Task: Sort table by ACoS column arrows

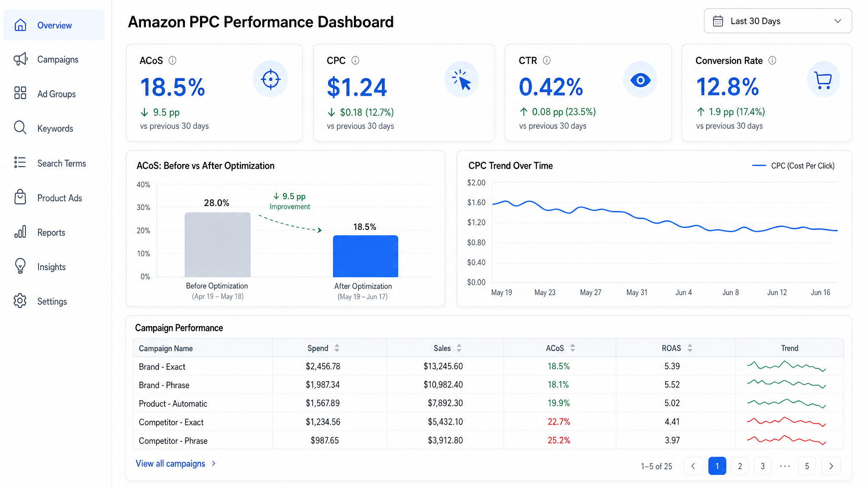Action: (x=573, y=348)
